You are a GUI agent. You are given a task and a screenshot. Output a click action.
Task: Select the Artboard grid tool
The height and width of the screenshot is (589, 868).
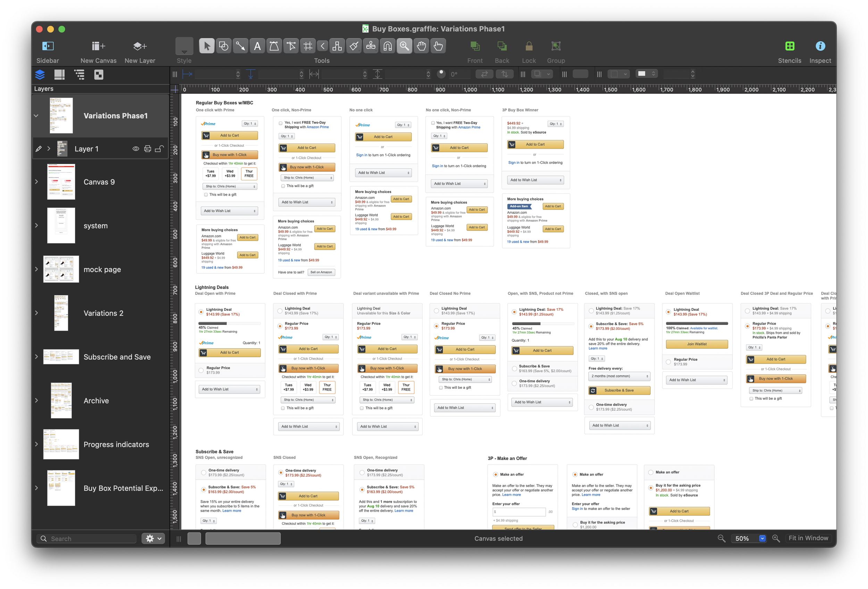click(x=308, y=46)
